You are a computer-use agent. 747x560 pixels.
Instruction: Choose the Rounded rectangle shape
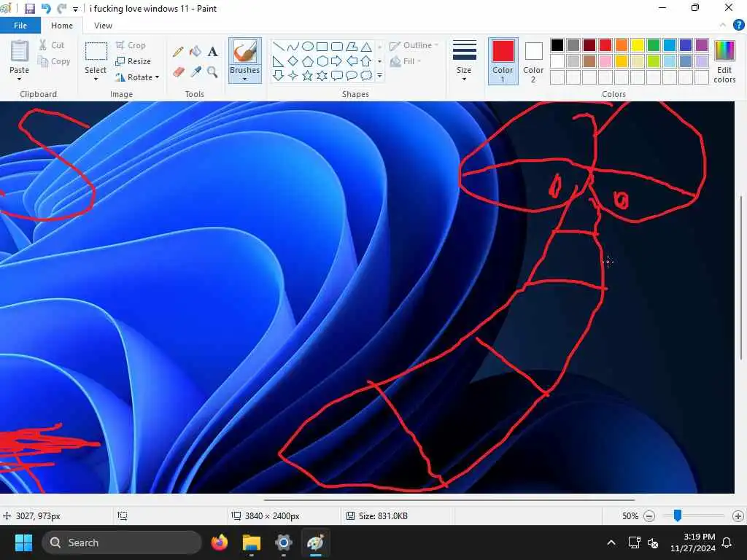tap(337, 47)
